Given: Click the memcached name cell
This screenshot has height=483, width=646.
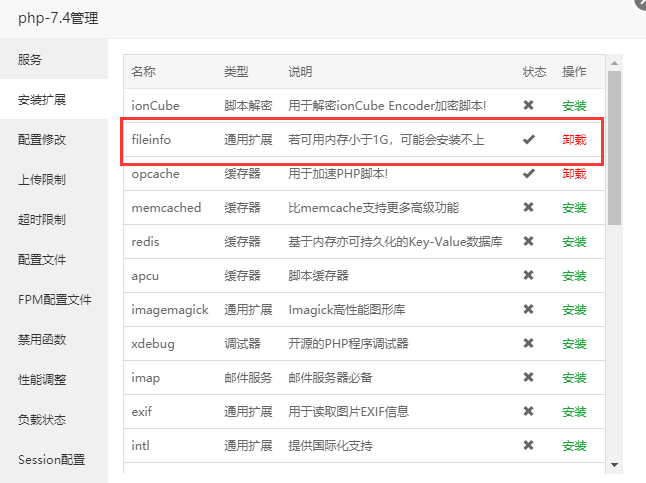Looking at the screenshot, I should coord(166,208).
